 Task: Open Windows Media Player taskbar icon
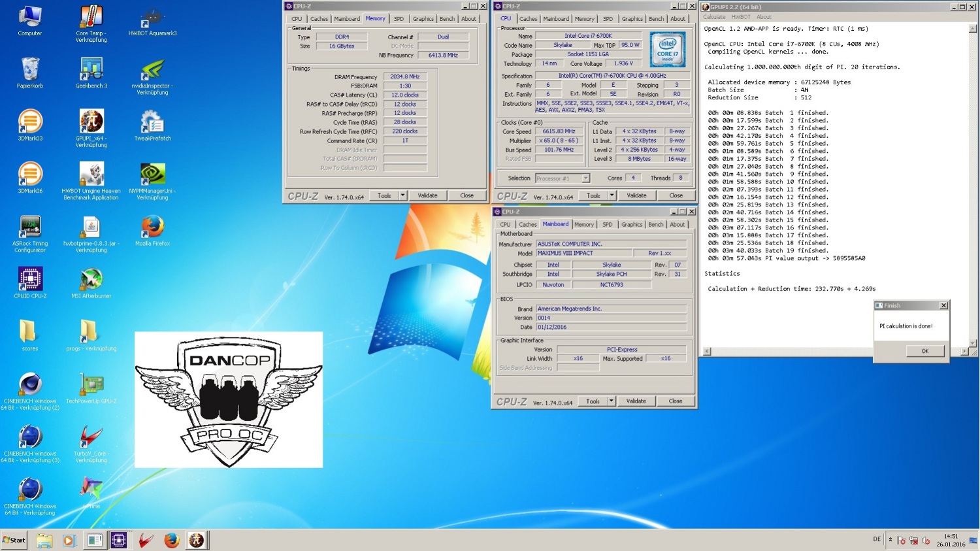[69, 541]
